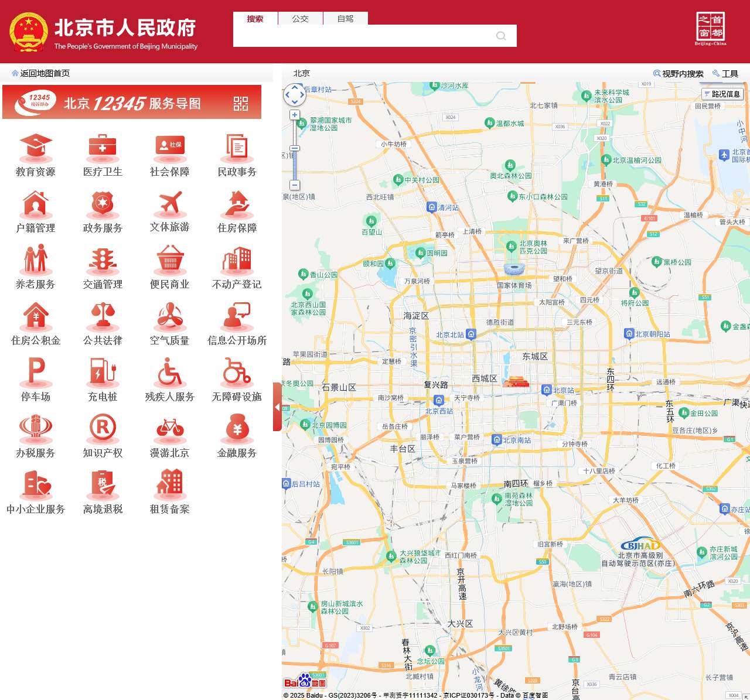Click the map zoom slider handle
Image resolution: width=750 pixels, height=700 pixels.
coord(295,148)
